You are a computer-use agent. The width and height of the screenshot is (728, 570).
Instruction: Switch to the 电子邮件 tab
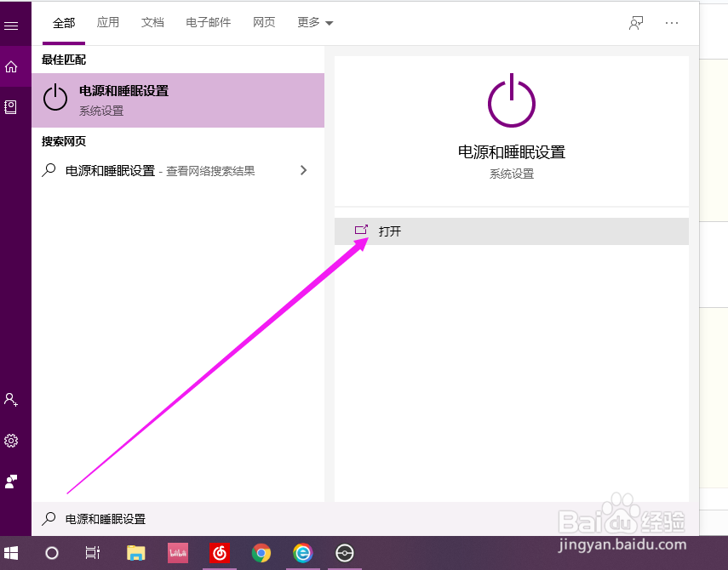pyautogui.click(x=208, y=22)
